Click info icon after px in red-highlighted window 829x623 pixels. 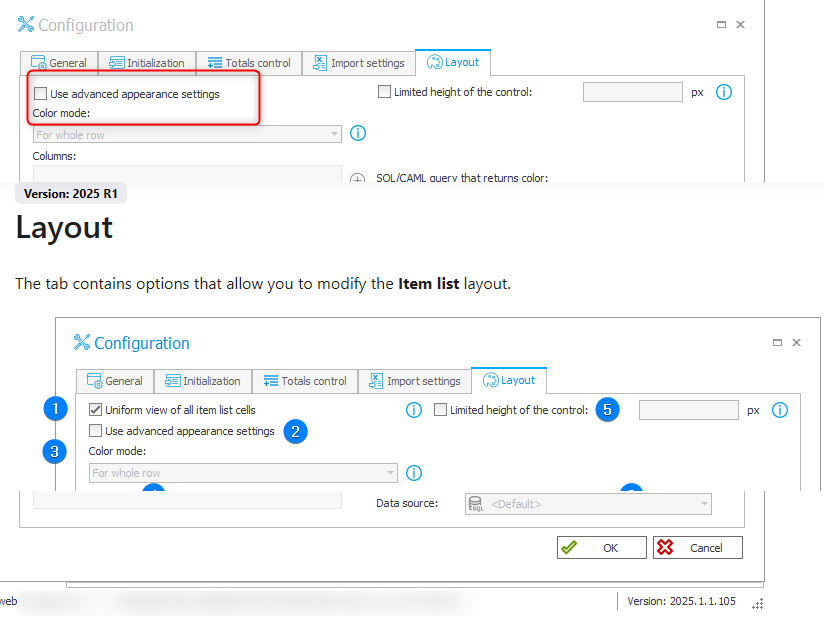[x=724, y=92]
